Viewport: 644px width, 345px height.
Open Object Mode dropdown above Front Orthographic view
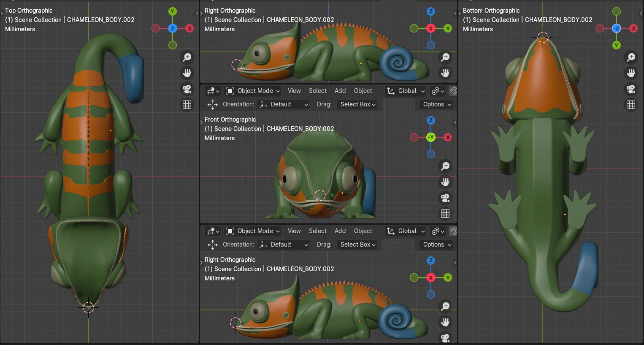pos(253,91)
